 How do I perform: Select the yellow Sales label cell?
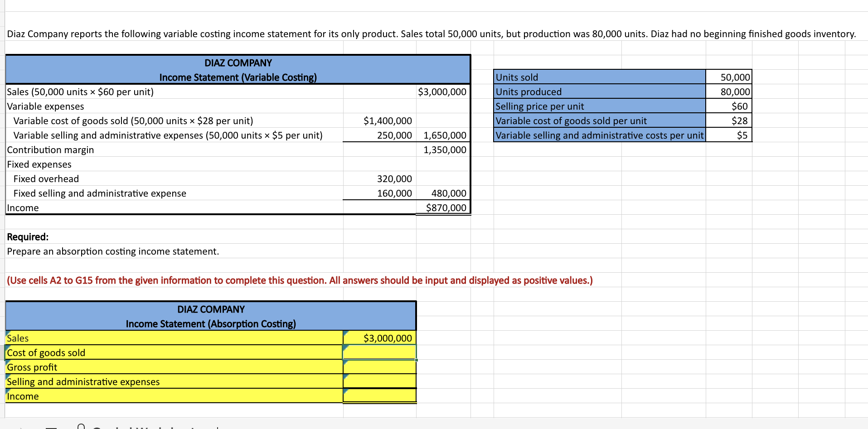tap(174, 338)
